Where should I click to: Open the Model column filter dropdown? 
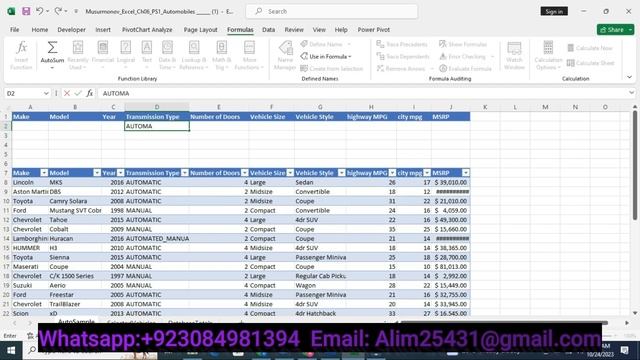point(97,173)
